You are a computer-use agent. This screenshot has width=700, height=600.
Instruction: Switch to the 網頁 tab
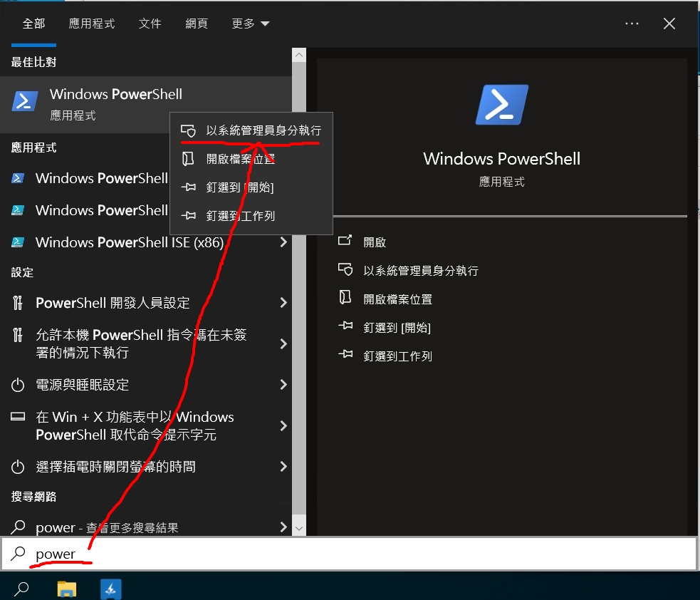197,24
